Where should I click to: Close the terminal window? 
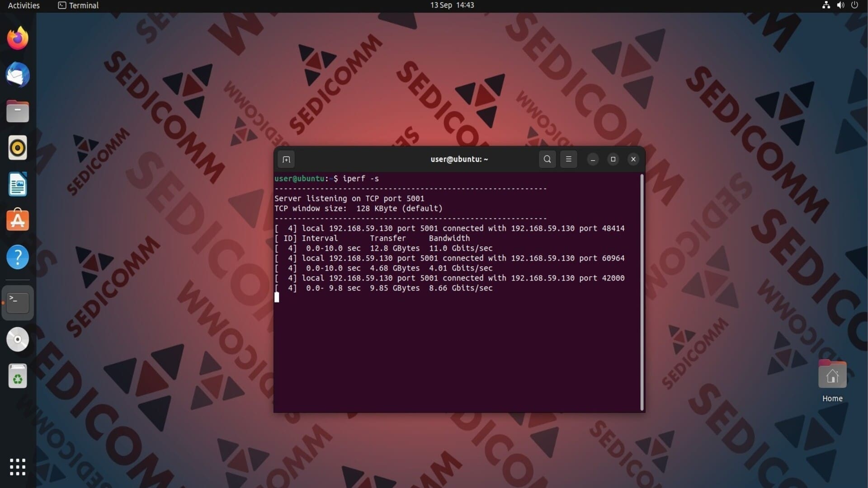tap(633, 159)
